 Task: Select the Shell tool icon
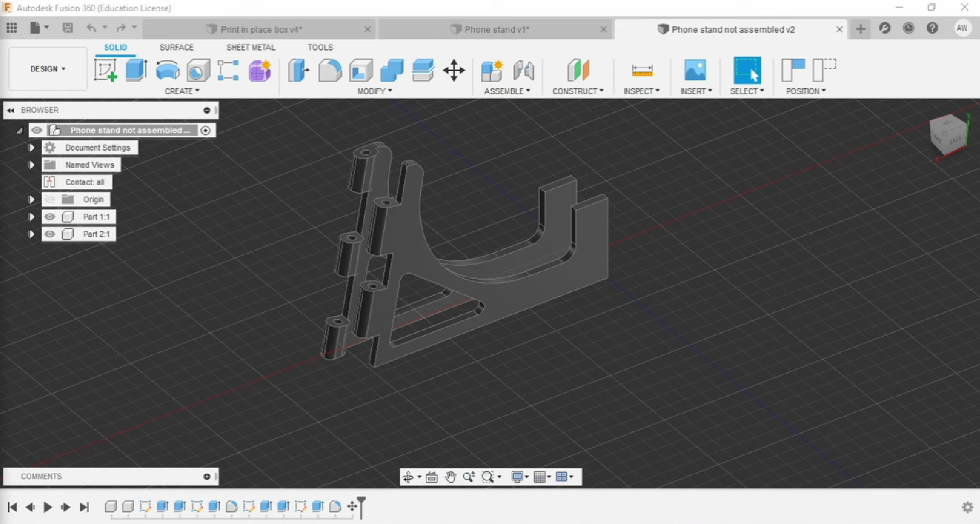(x=361, y=70)
